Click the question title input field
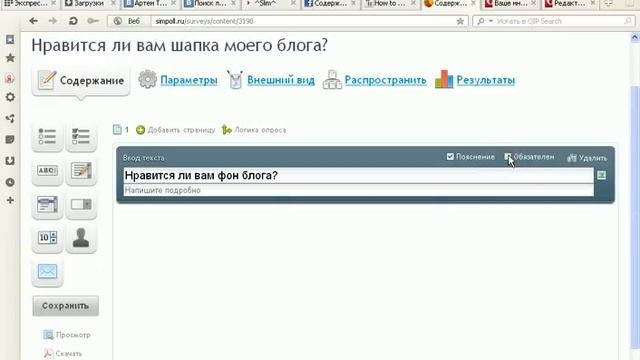This screenshot has width=640, height=360. pyautogui.click(x=358, y=176)
